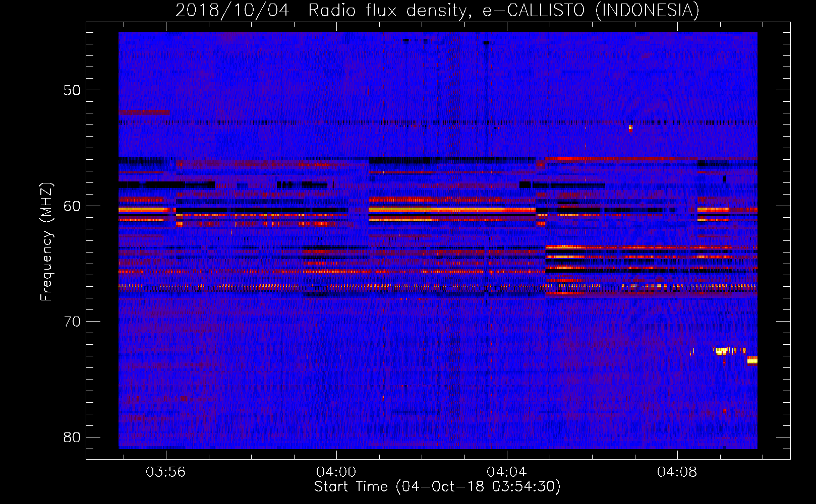This screenshot has width=816, height=504.
Task: Click the '04:08' time tick label
Action: point(677,472)
